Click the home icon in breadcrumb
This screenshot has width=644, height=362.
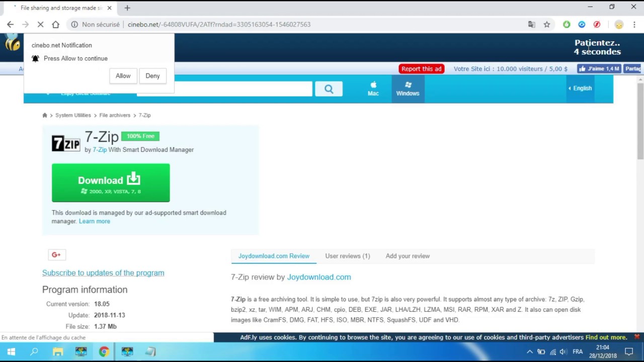pyautogui.click(x=45, y=115)
